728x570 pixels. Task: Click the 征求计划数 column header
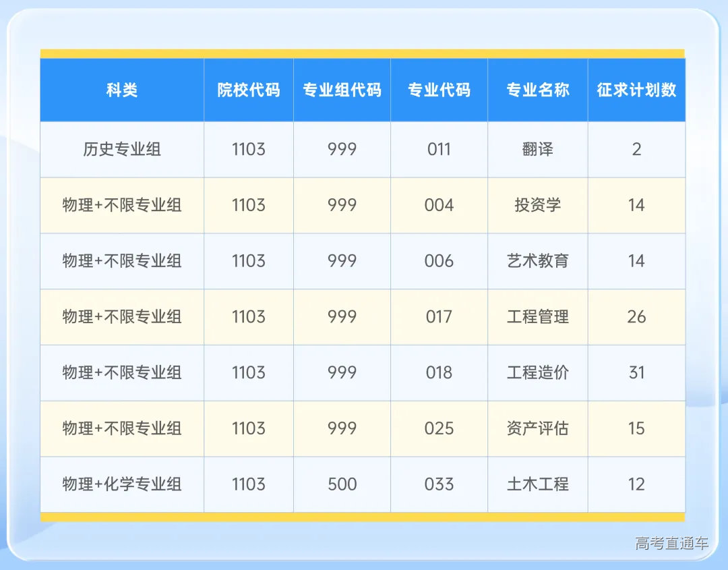tap(636, 90)
